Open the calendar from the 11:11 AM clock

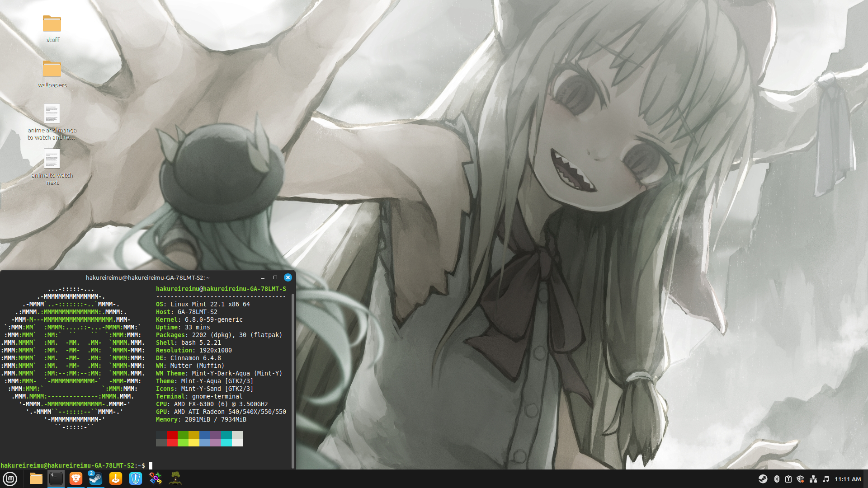[848, 479]
